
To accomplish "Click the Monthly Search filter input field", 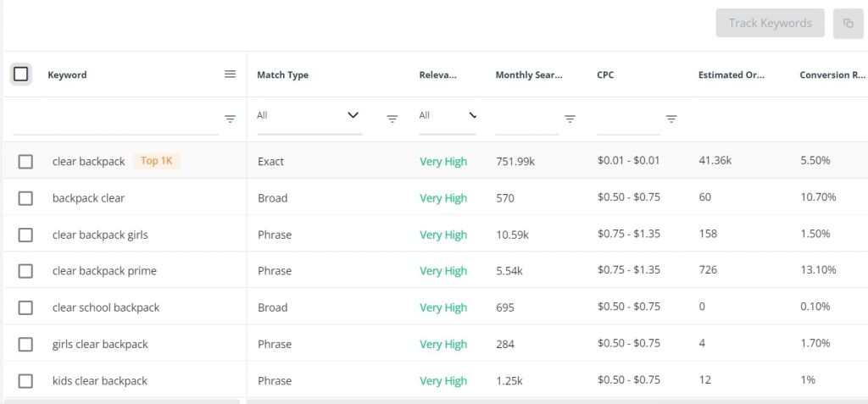I will [527, 123].
